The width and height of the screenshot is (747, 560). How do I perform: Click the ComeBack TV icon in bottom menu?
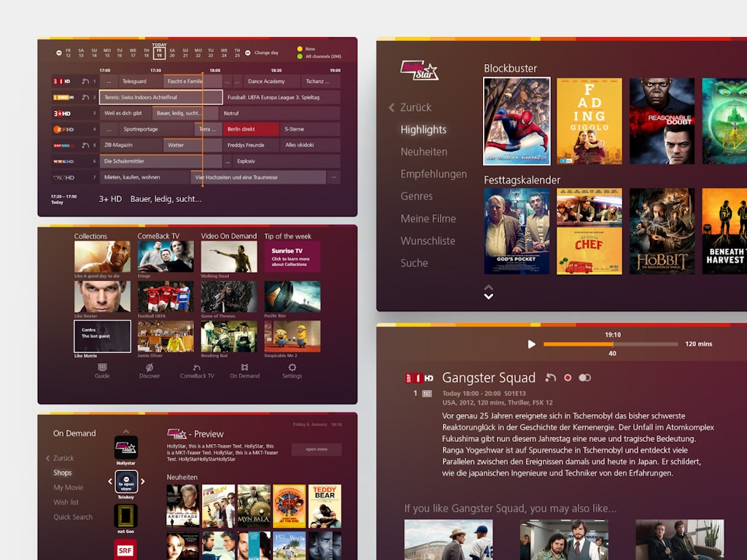click(x=197, y=367)
